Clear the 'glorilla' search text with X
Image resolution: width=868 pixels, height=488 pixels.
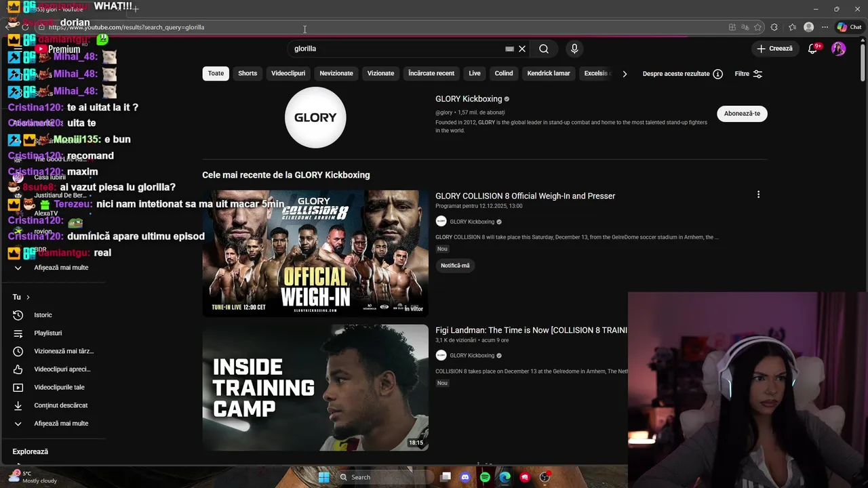[x=522, y=49]
